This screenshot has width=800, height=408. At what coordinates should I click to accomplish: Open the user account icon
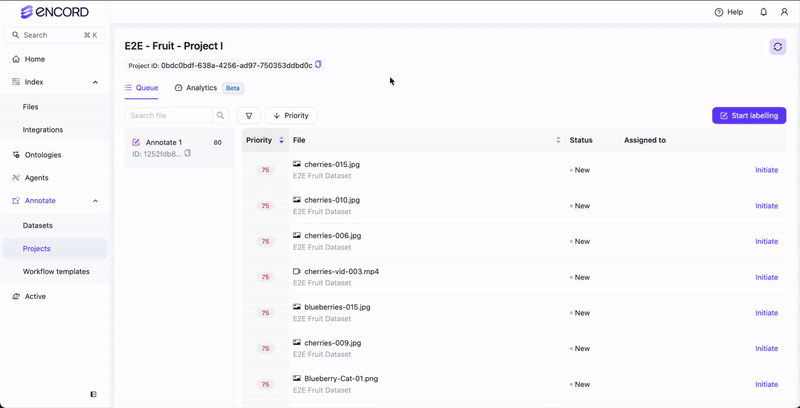click(784, 12)
